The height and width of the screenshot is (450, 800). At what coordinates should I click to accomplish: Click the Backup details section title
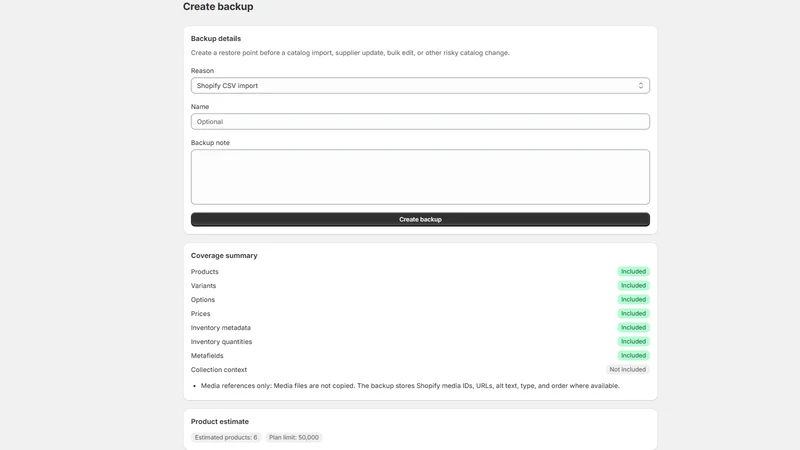(216, 39)
